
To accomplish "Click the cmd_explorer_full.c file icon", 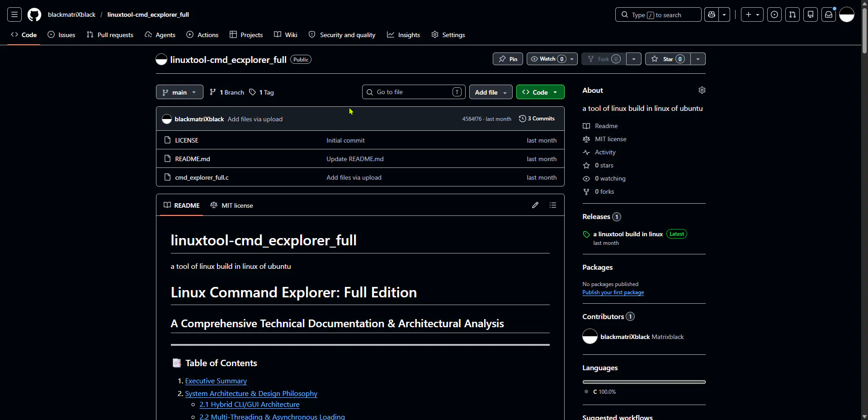I will click(x=167, y=177).
